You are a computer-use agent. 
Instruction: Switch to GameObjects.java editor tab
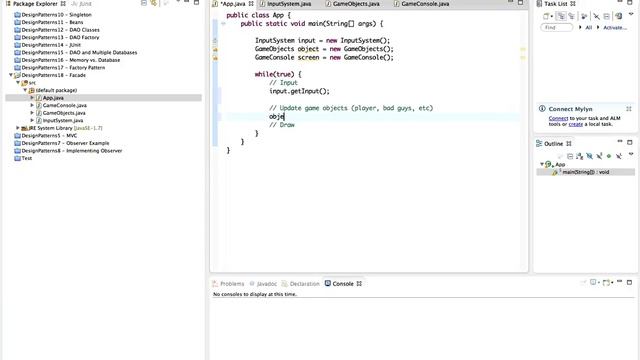pos(356,4)
